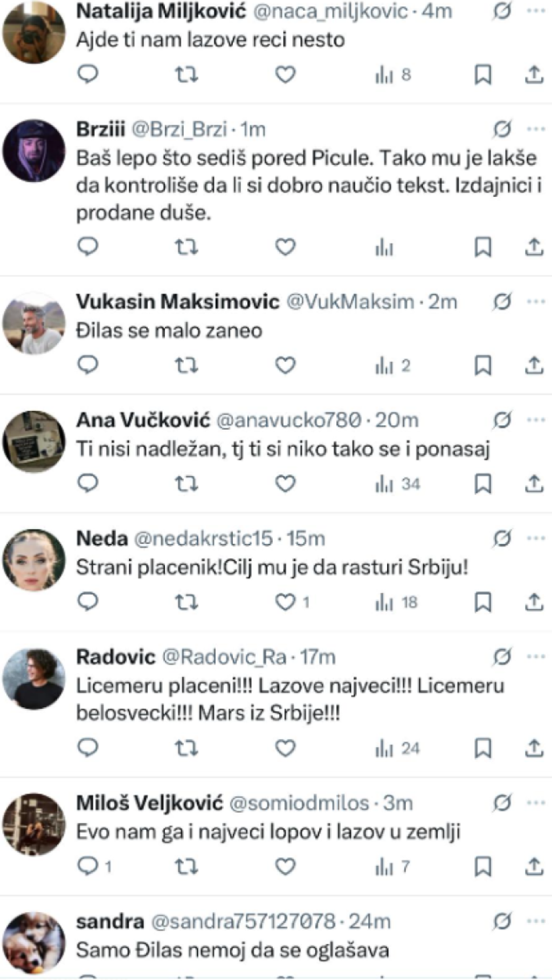Like Vukasin Maksimovic's tweet
The width and height of the screenshot is (552, 980).
(285, 365)
